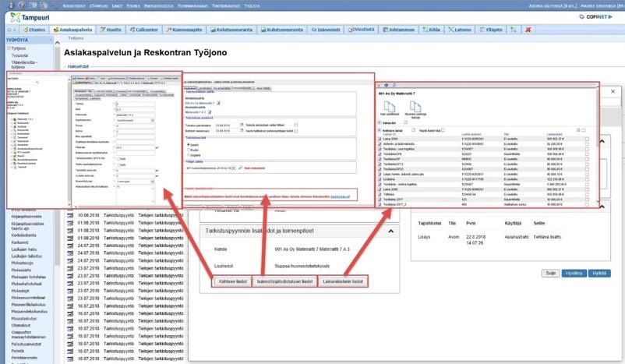This screenshot has width=625, height=364.
Task: Click the Isännöitsijätodistuksen tiedot button
Action: [x=284, y=281]
